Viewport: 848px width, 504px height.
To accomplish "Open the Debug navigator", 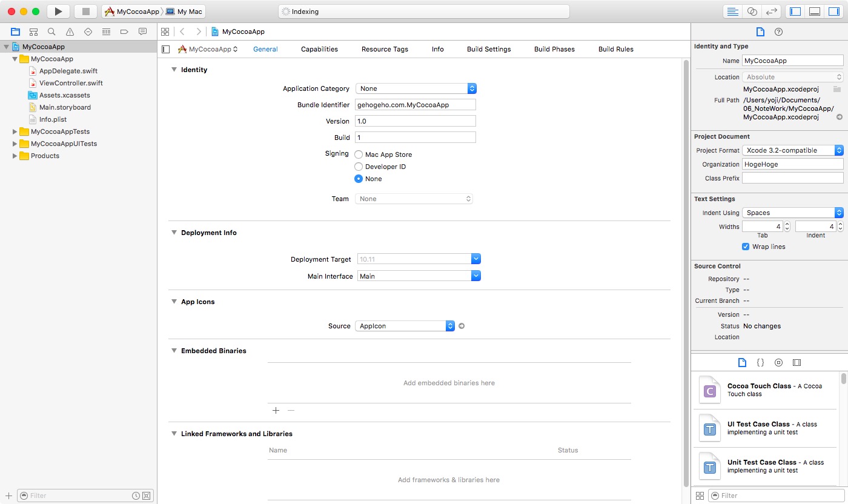I will click(107, 31).
